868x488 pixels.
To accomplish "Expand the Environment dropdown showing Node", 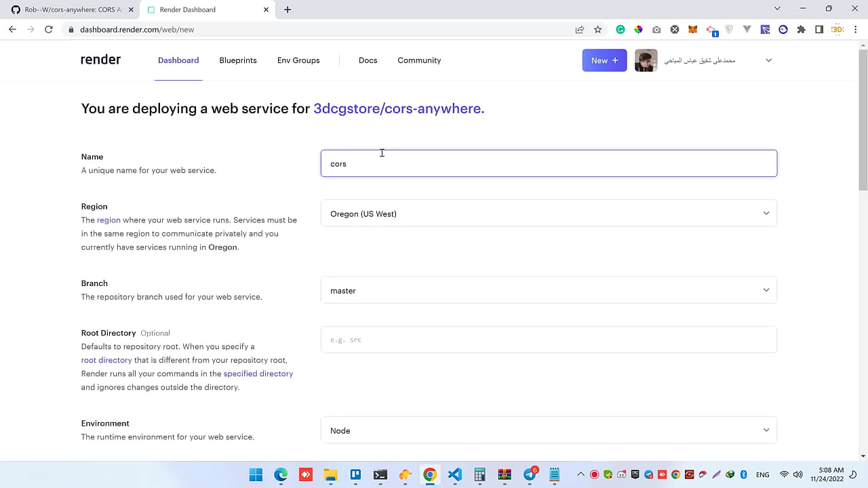I will click(x=549, y=430).
